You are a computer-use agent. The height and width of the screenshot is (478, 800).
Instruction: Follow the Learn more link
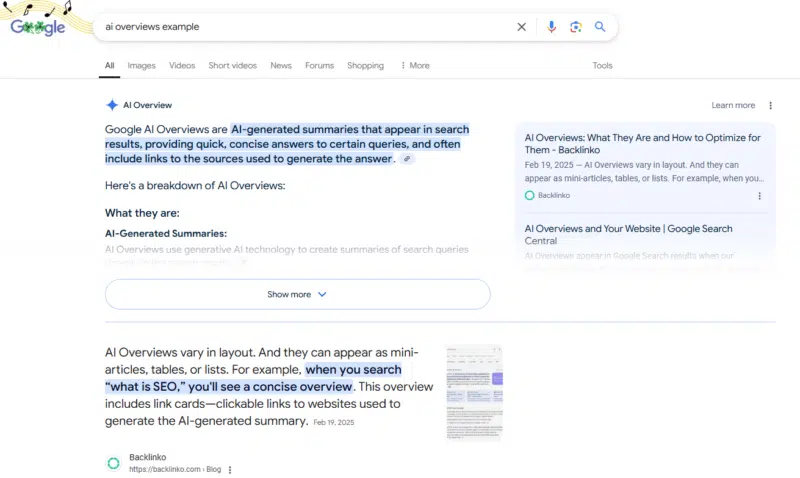click(x=733, y=105)
